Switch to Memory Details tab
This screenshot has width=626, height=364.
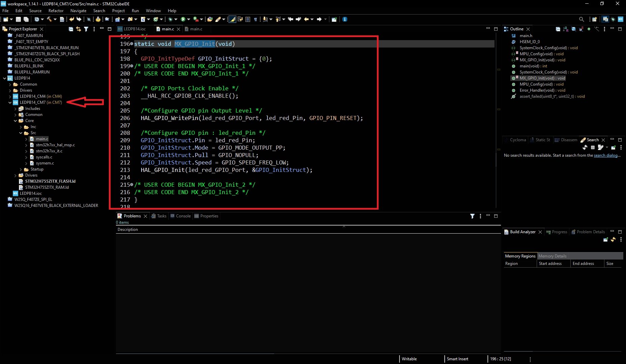tap(552, 256)
